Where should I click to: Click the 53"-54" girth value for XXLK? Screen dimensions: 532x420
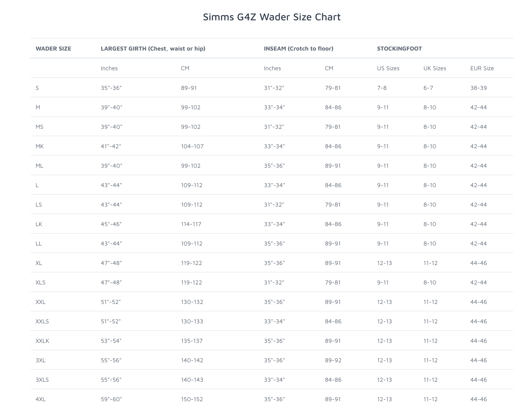(111, 341)
